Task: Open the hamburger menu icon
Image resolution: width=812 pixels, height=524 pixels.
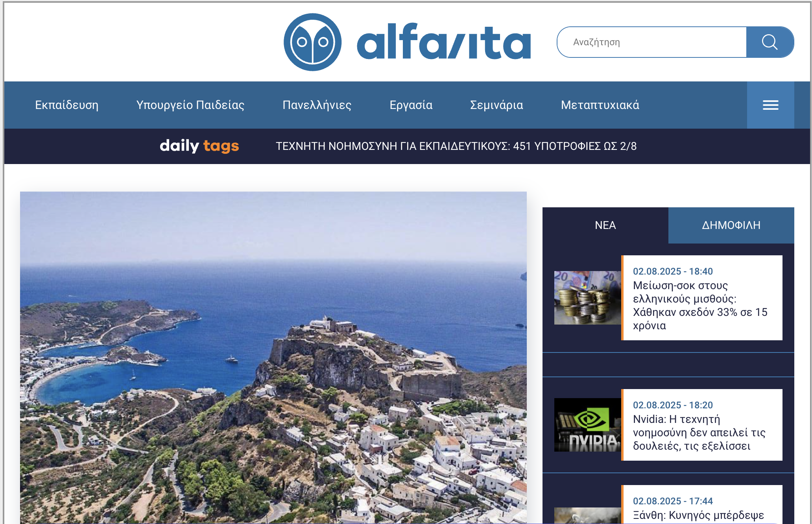Action: [770, 105]
